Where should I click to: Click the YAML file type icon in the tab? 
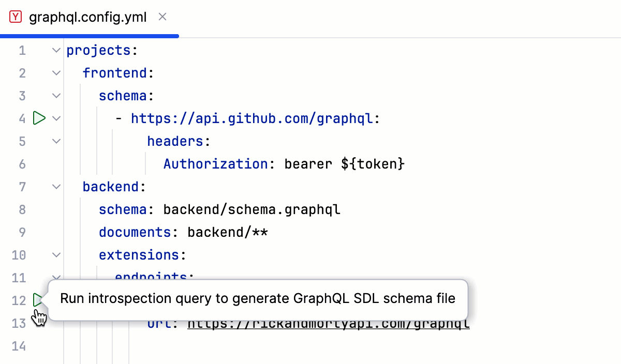pos(15,17)
